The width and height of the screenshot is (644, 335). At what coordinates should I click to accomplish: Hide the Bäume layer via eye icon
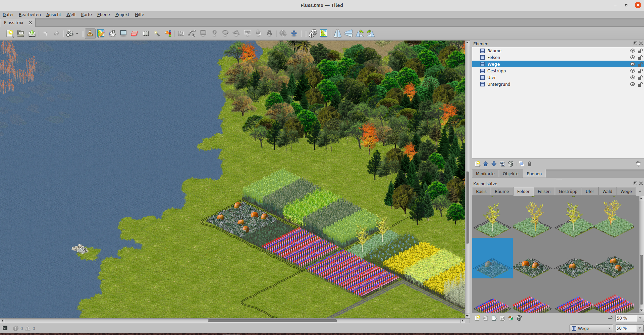(632, 51)
